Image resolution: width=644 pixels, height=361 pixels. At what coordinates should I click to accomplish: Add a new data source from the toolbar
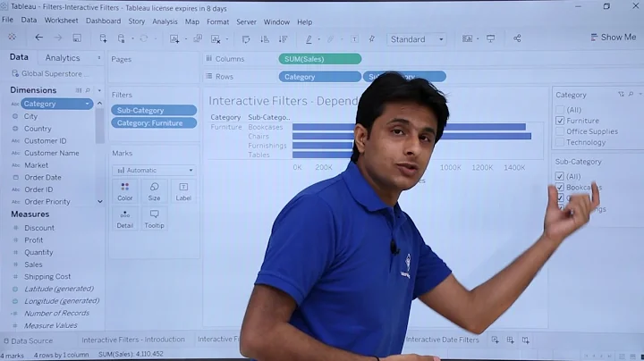[x=103, y=38]
